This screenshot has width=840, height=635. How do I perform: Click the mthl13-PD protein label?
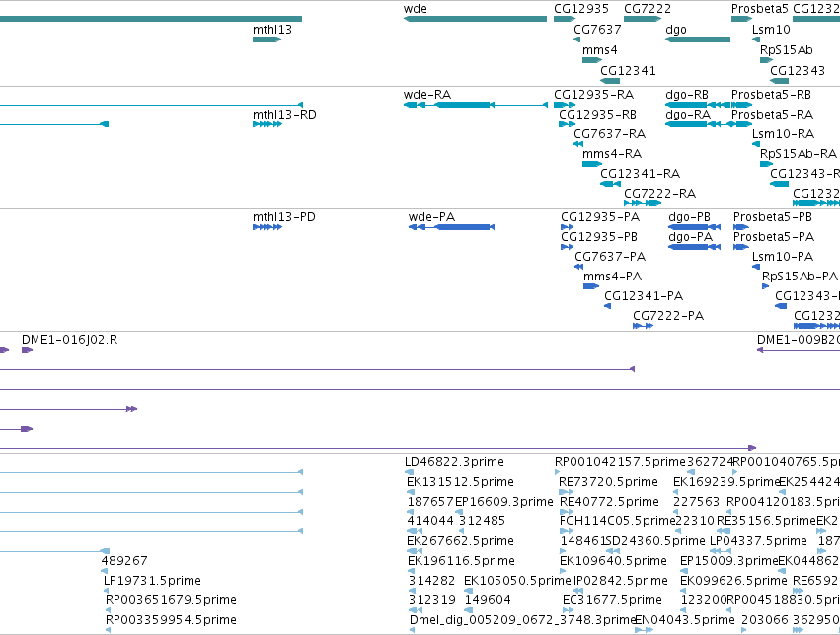(284, 217)
